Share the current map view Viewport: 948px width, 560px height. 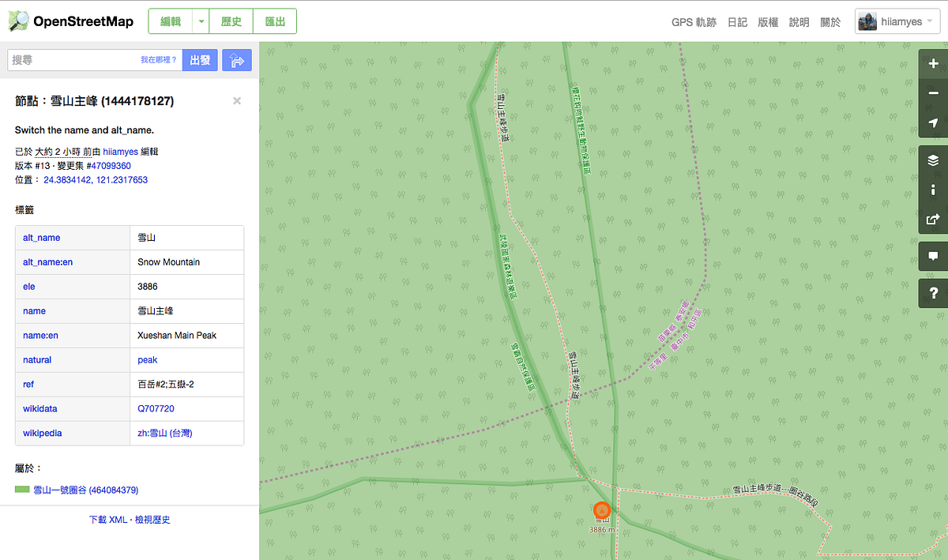(933, 220)
